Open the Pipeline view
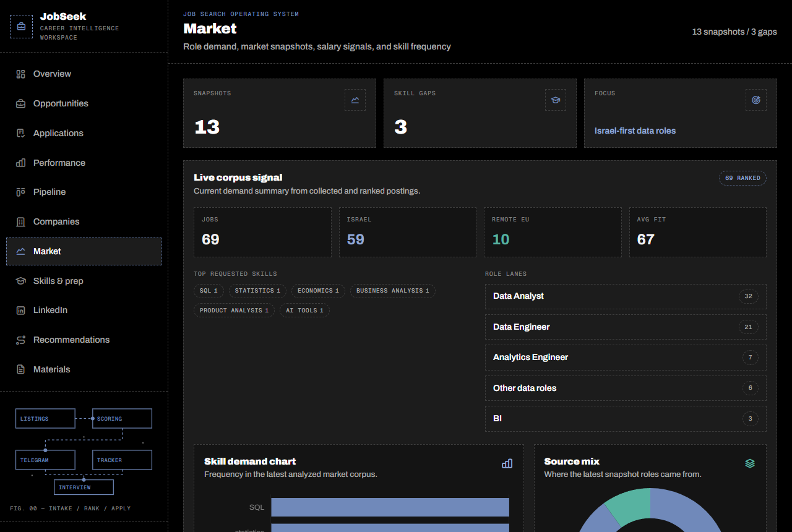 (84, 192)
